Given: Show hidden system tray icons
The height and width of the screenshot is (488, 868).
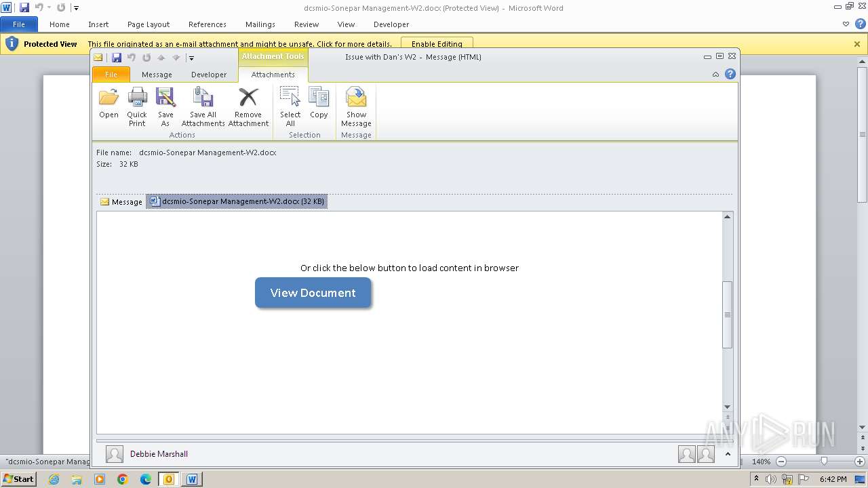Looking at the screenshot, I should (x=756, y=479).
